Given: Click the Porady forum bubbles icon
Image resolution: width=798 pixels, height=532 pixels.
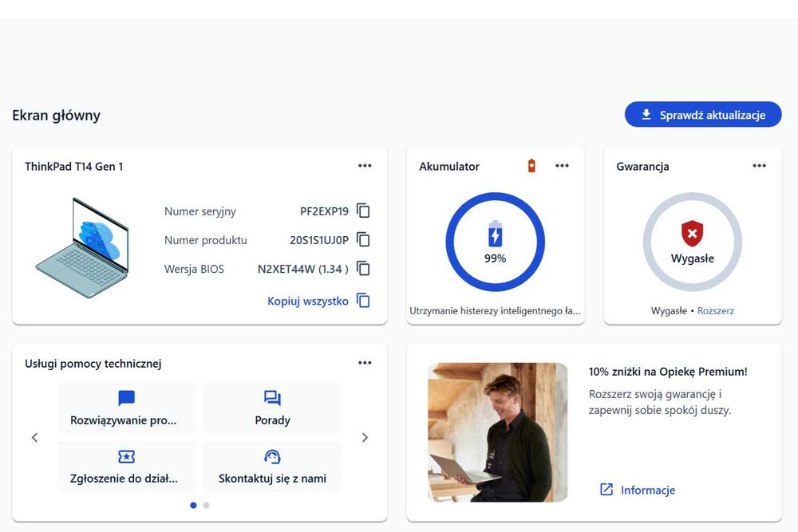Looking at the screenshot, I should click(272, 398).
